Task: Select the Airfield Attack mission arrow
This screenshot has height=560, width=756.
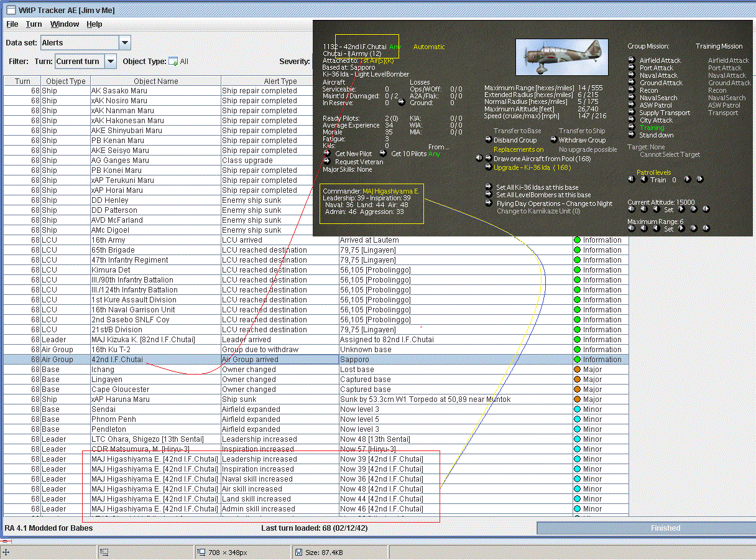Action: [632, 60]
